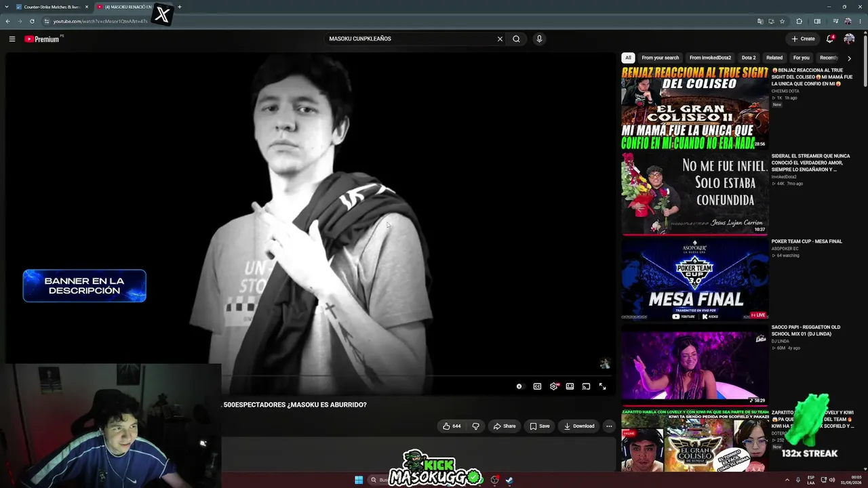
Task: Start voice search with the microphone
Action: tap(539, 39)
